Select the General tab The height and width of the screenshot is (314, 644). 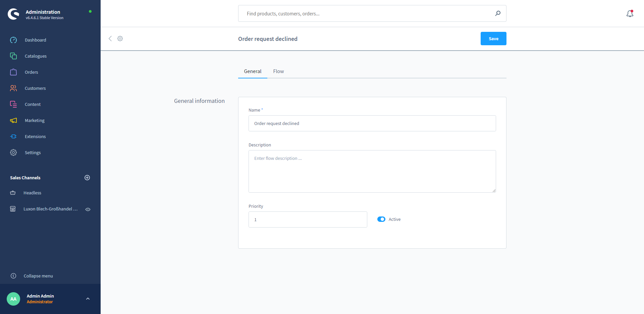click(253, 71)
